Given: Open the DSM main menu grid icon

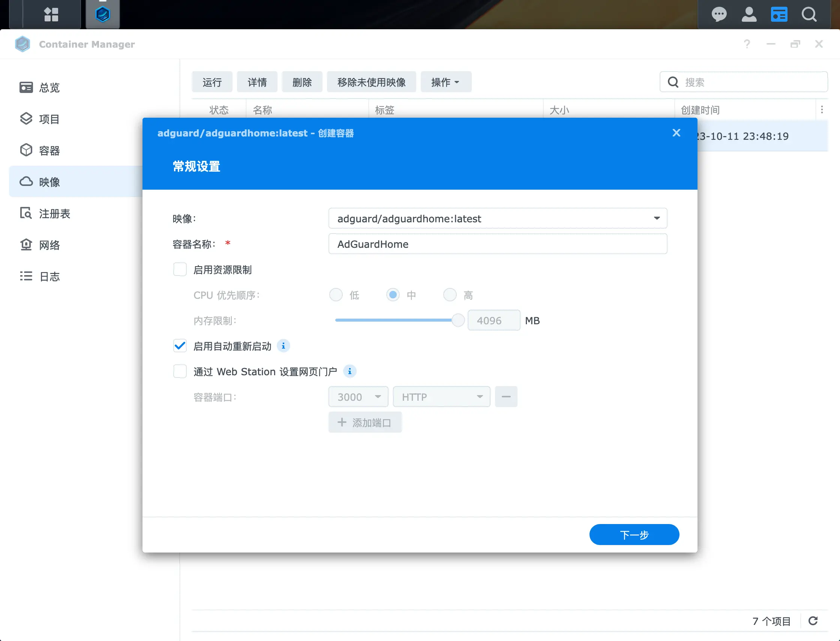Looking at the screenshot, I should click(x=51, y=15).
